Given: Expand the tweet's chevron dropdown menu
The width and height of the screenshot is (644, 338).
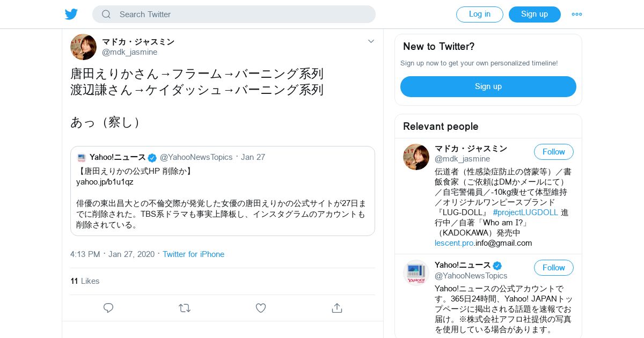Looking at the screenshot, I should pyautogui.click(x=371, y=41).
